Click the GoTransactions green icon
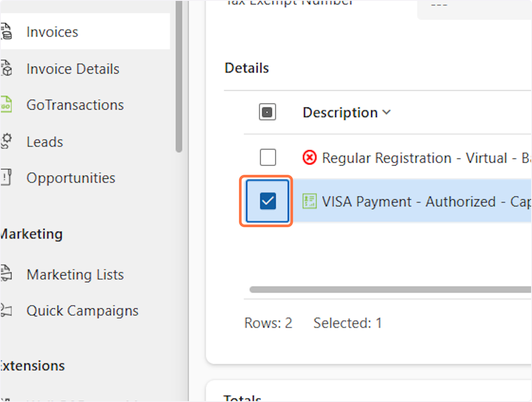 tap(6, 105)
